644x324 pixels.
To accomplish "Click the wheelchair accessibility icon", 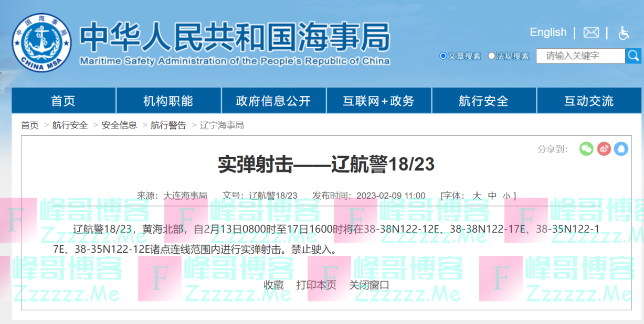I will pos(624,33).
